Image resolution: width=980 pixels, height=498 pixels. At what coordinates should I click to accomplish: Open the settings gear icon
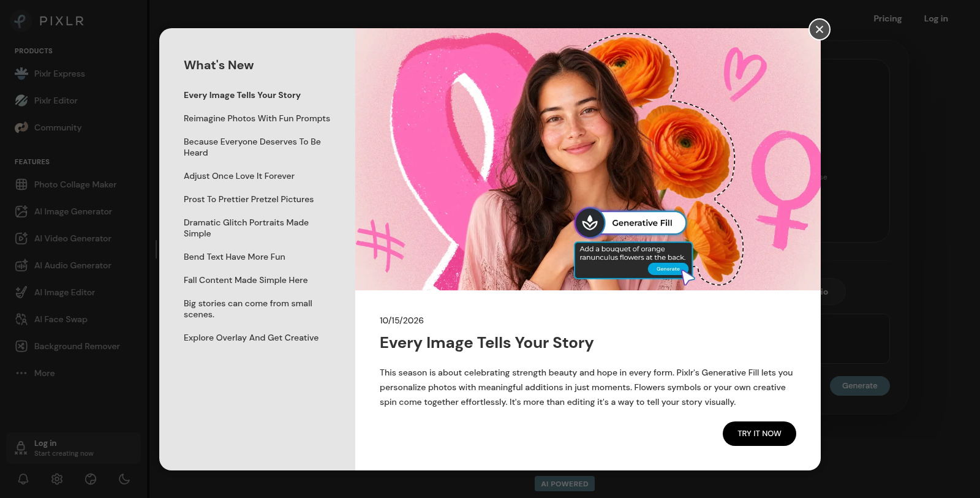click(x=57, y=479)
